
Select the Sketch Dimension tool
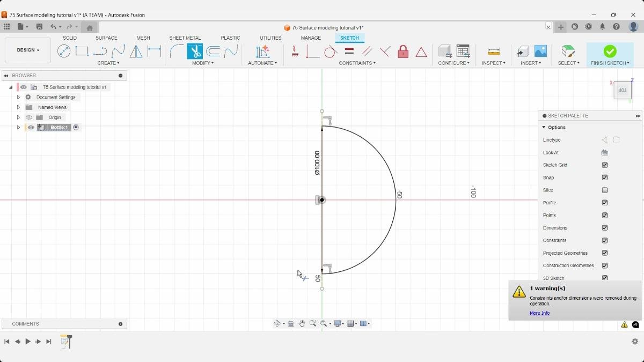[155, 51]
